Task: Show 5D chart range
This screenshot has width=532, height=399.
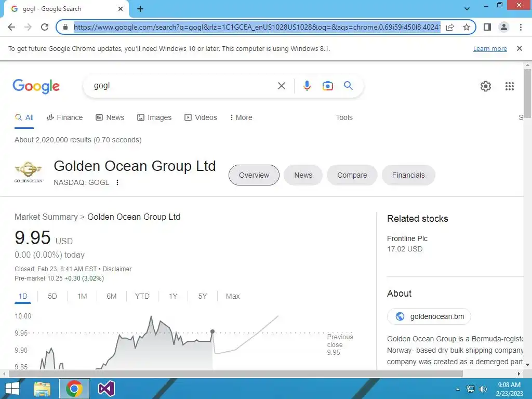Action: [x=52, y=296]
